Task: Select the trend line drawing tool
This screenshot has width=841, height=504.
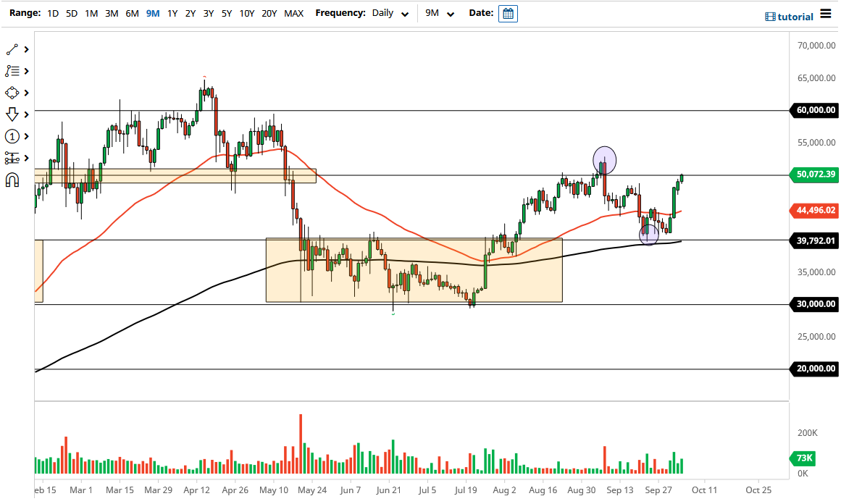Action: [x=11, y=49]
